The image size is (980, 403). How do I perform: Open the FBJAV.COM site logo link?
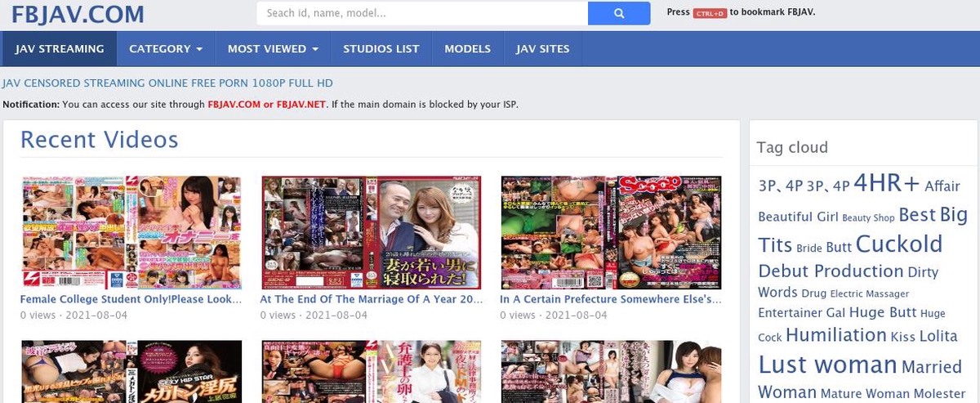coord(78,14)
